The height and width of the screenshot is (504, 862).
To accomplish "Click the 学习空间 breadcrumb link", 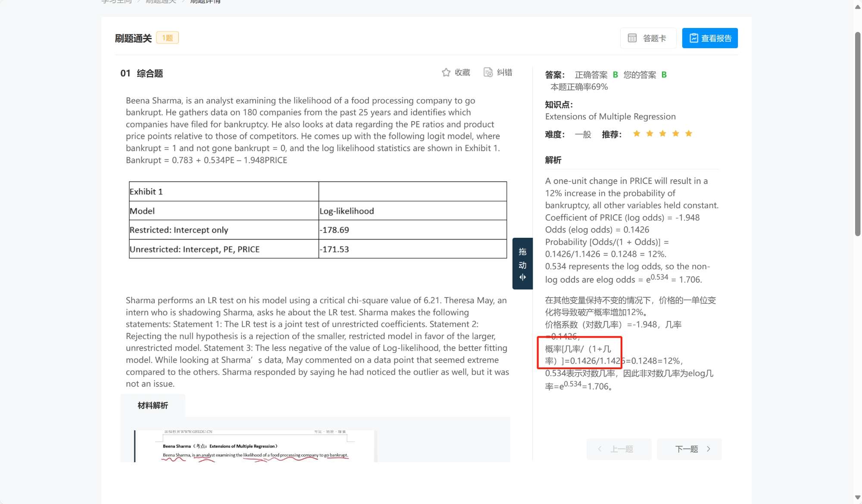I will 116,2.
